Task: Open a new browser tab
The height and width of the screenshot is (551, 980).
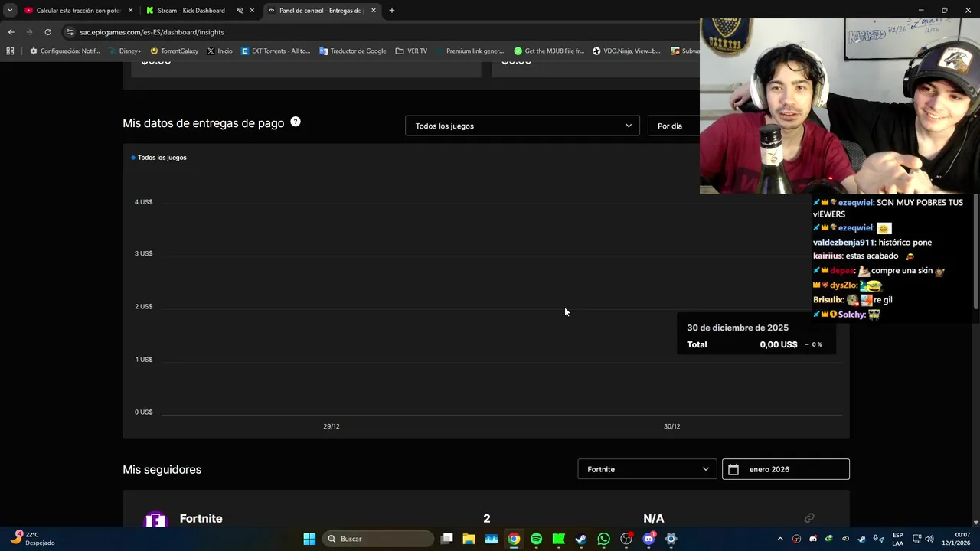Action: pyautogui.click(x=392, y=11)
